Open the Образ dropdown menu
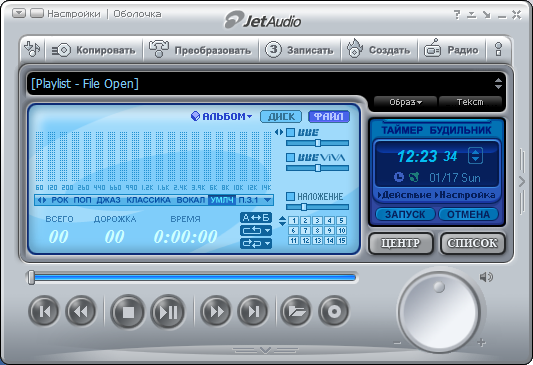 (405, 102)
